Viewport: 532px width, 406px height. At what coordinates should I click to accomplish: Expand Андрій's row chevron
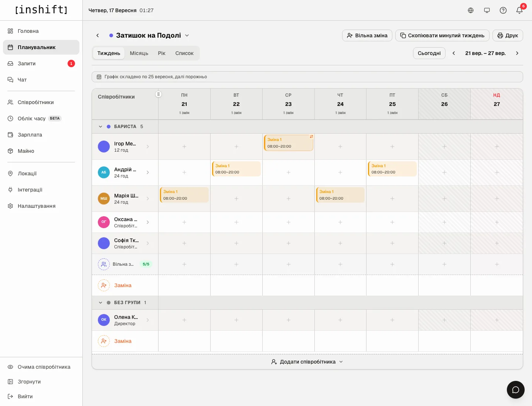tap(148, 172)
